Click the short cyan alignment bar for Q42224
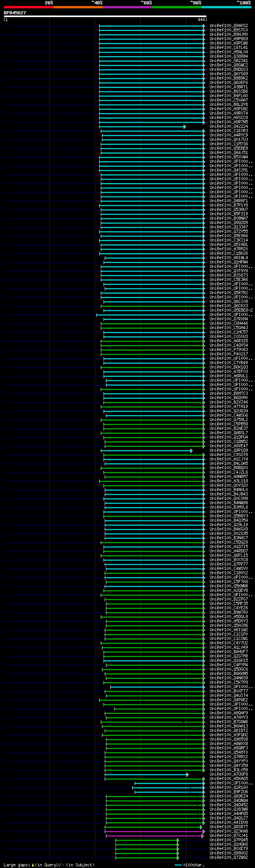 142,127
